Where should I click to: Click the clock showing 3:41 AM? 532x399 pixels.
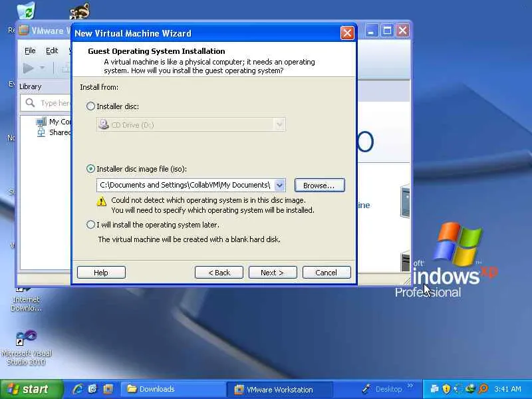click(x=507, y=389)
